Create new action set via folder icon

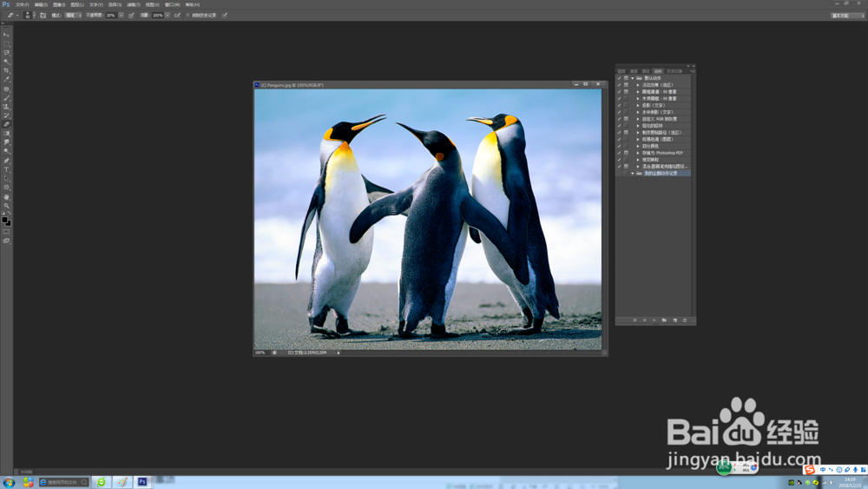click(664, 320)
